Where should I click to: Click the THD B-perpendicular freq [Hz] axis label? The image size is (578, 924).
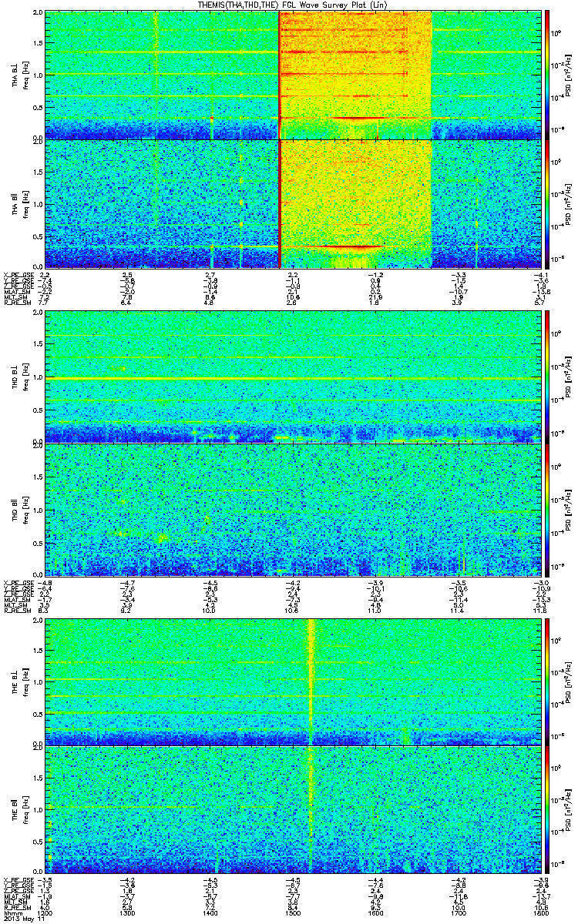25,377
